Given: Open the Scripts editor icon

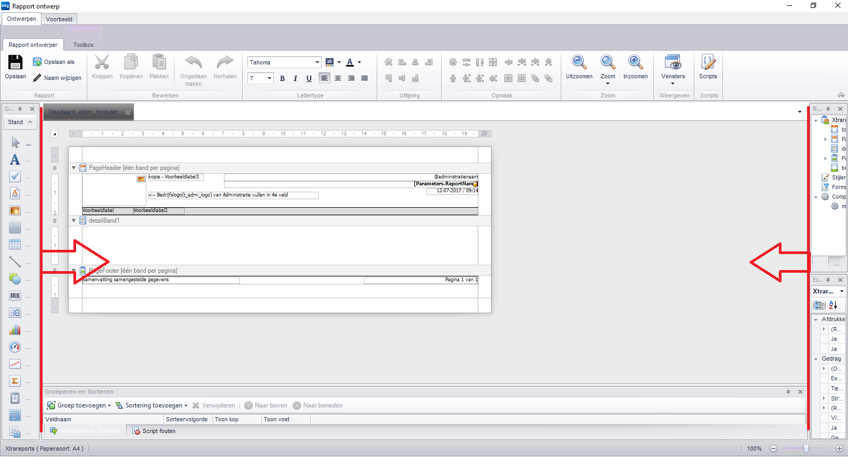Looking at the screenshot, I should pos(708,62).
